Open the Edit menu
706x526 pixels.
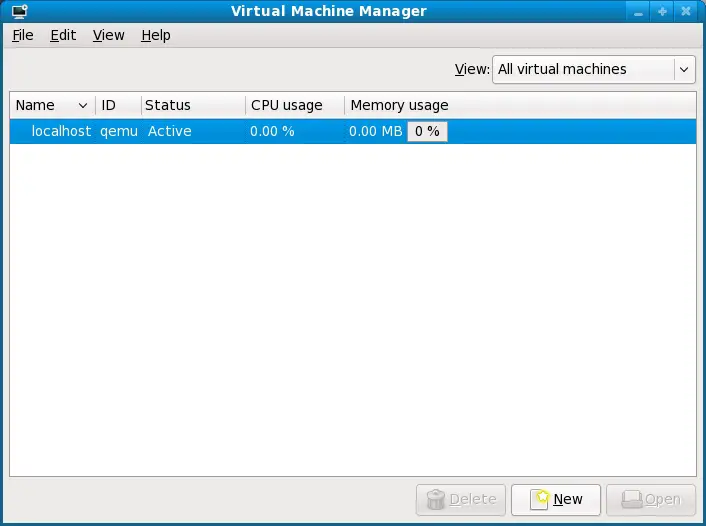[x=63, y=35]
